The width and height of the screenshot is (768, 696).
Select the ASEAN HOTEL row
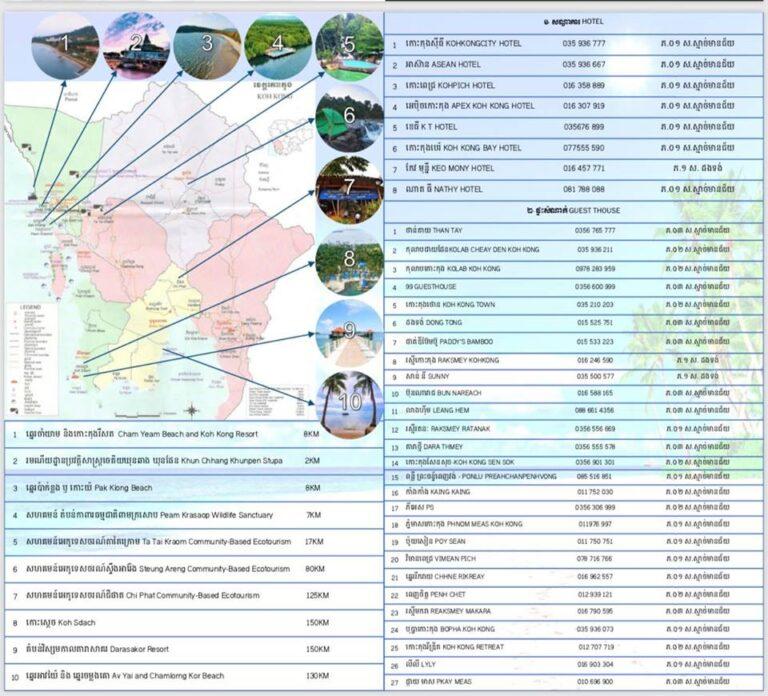tap(573, 64)
